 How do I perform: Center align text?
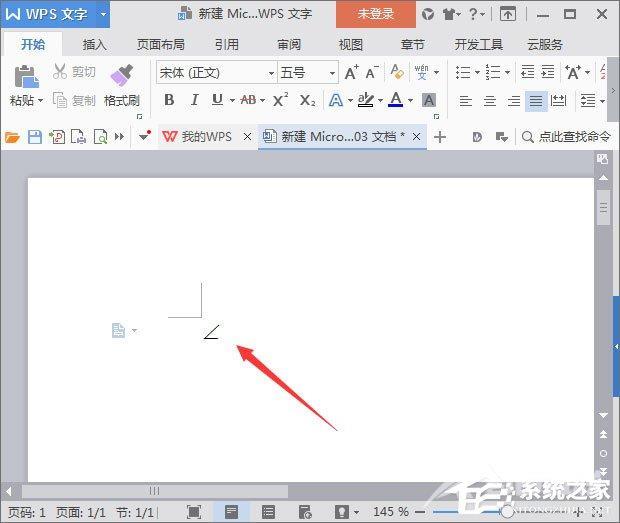[490, 102]
